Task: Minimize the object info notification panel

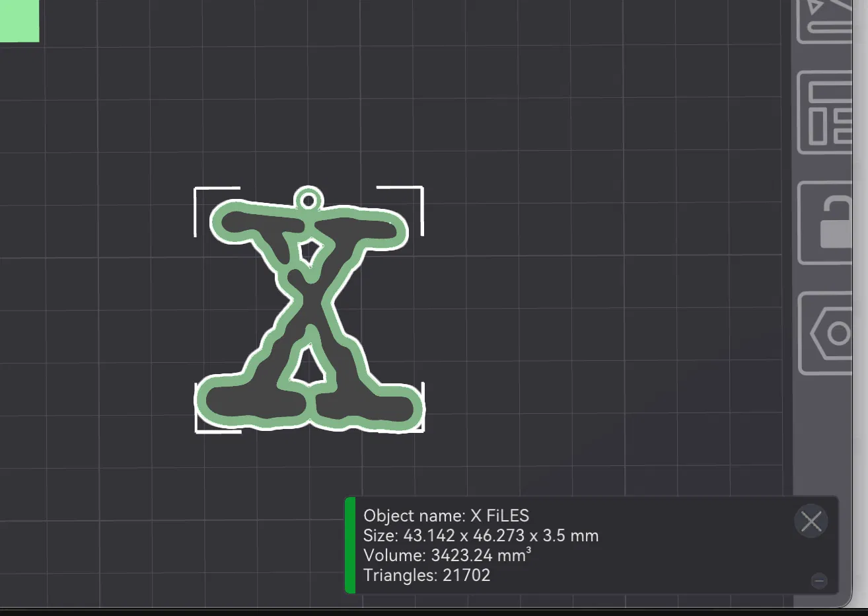Action: pos(819,581)
